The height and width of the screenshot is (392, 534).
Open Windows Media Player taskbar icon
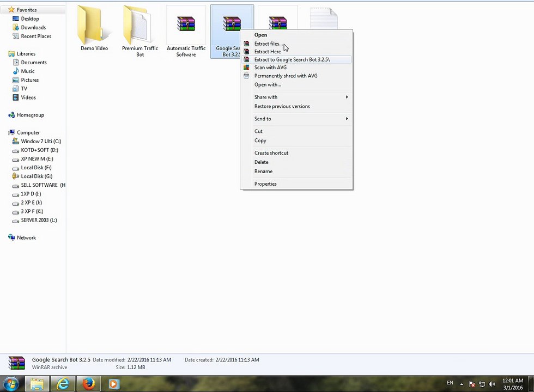point(113,384)
